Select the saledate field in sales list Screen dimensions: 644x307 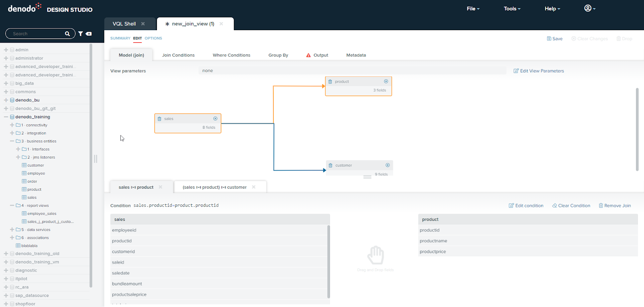coord(219,273)
